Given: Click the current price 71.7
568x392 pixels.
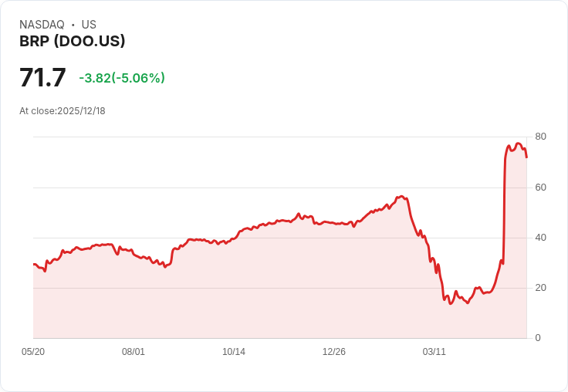Looking at the screenshot, I should click(42, 78).
